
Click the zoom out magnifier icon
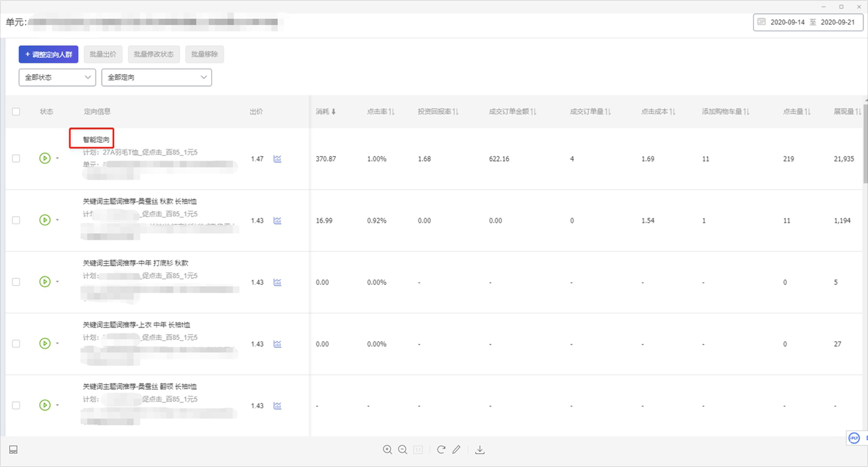(x=403, y=449)
